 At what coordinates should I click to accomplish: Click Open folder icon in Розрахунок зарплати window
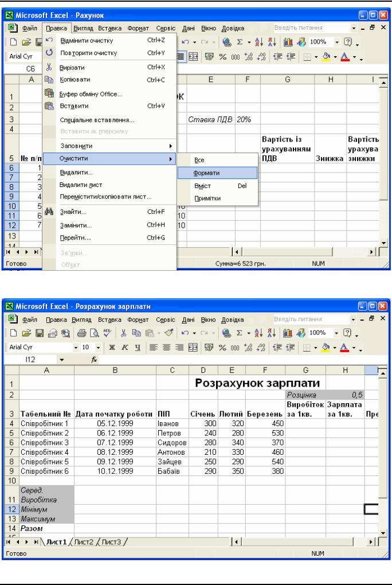(x=26, y=333)
